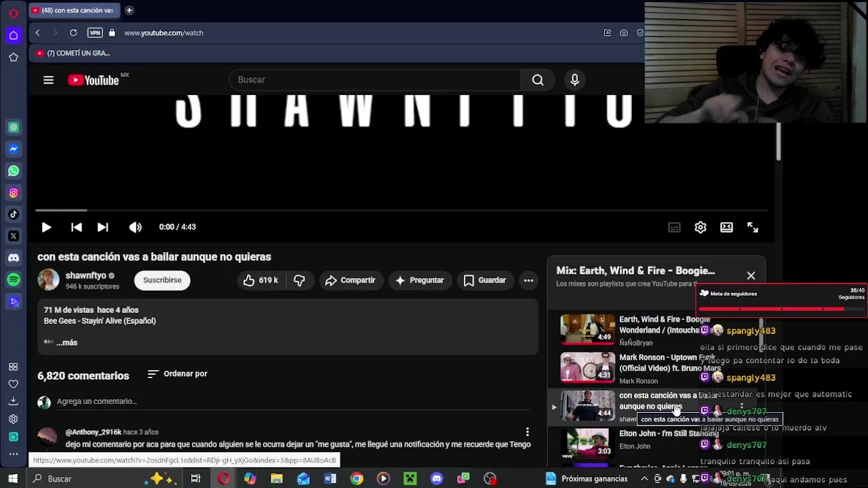Open the COMETÍ UN GRA... bookmark
The width and height of the screenshot is (868, 488).
click(x=73, y=53)
